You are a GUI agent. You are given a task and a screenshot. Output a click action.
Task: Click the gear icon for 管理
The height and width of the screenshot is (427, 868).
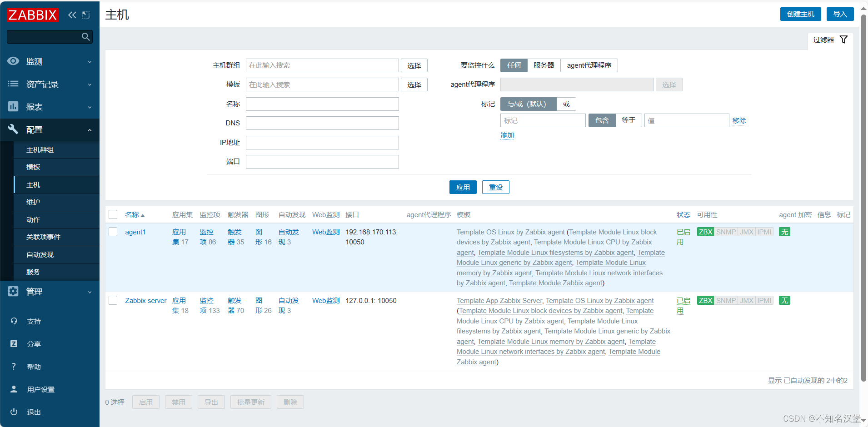[x=13, y=291]
